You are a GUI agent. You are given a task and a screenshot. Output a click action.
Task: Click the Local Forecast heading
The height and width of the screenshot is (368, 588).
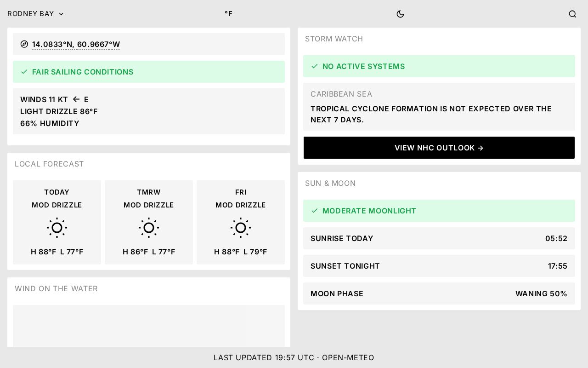49,164
